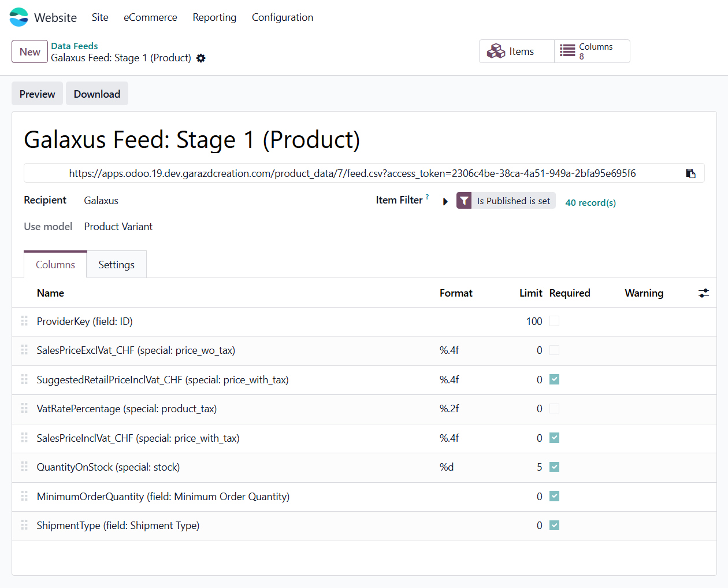
Task: Expand the Item Filter domain arrow
Action: pos(445,201)
